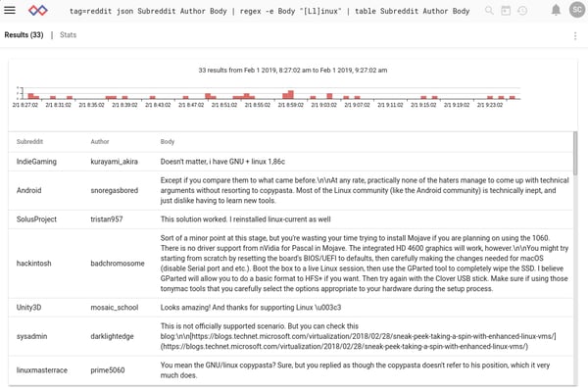This screenshot has height=390, width=588.
Task: Open the hamburger navigation menu
Action: tap(10, 10)
